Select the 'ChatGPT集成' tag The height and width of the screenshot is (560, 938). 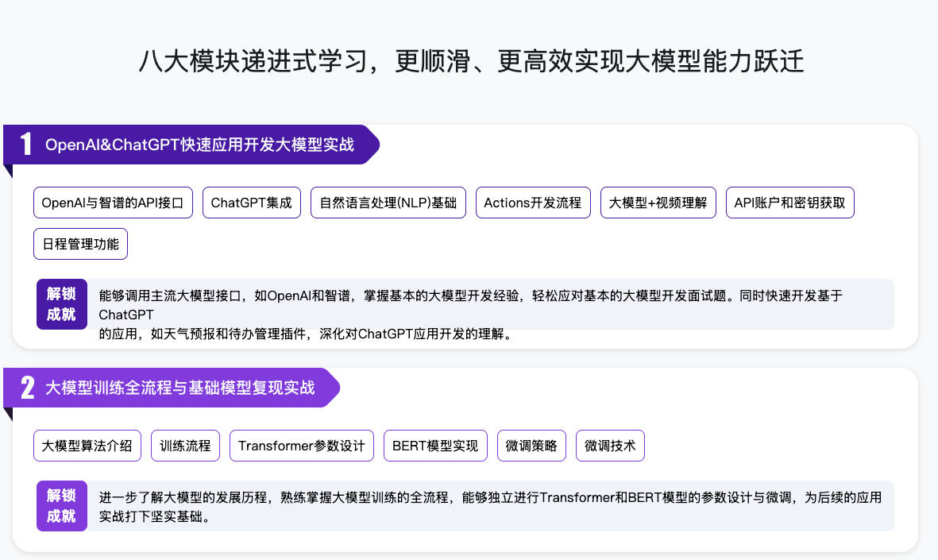(251, 203)
